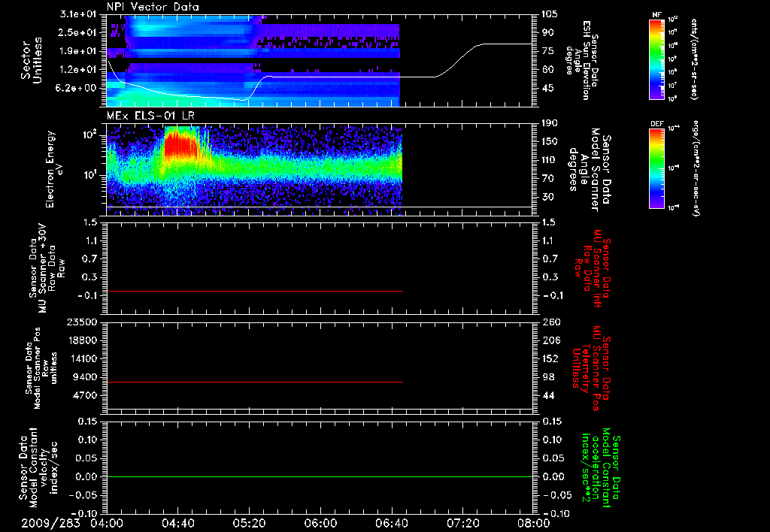Click the "150" scanner angle tick label
Screen dimensions: 770x532
click(x=550, y=142)
